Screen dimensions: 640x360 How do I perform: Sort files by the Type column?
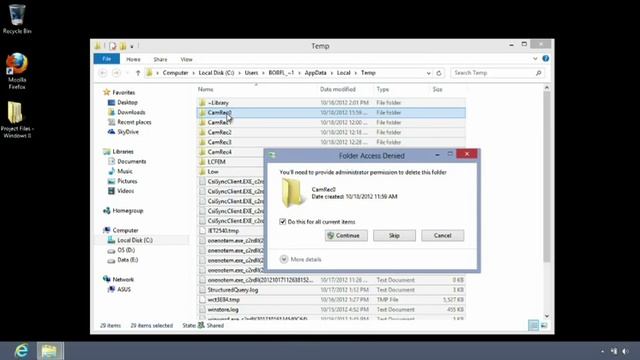[383, 89]
